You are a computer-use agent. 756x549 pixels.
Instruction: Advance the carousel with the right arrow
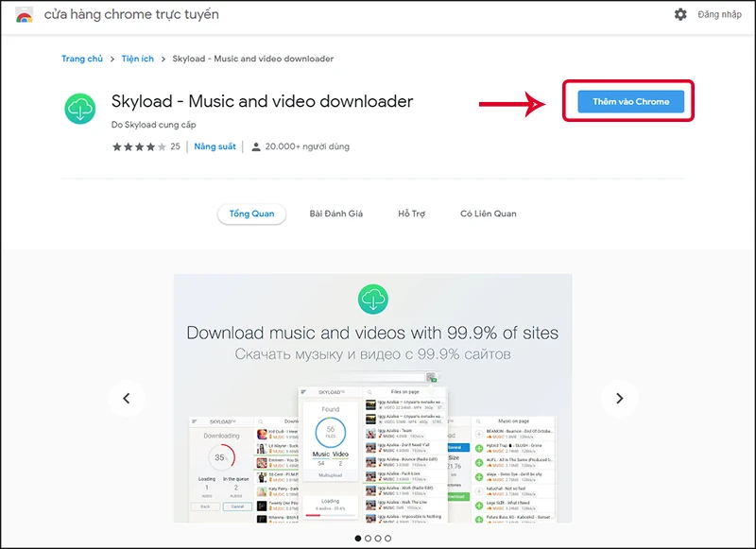(x=620, y=399)
